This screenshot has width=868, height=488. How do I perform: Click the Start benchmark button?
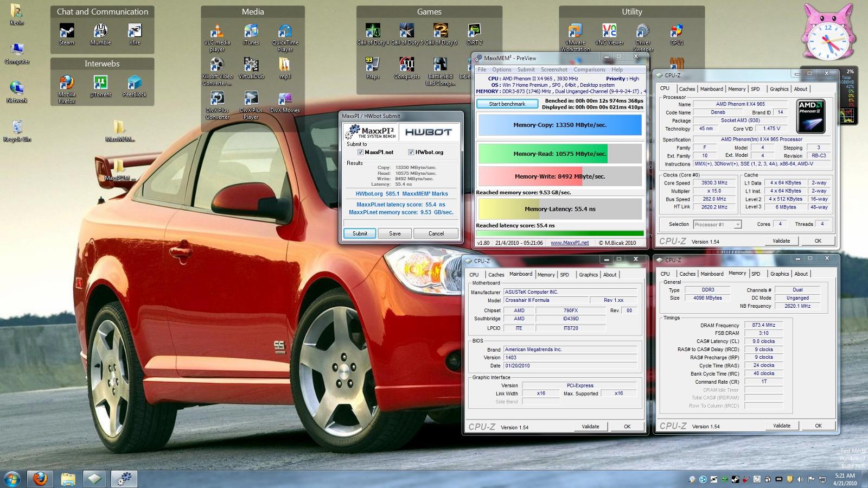pyautogui.click(x=507, y=104)
